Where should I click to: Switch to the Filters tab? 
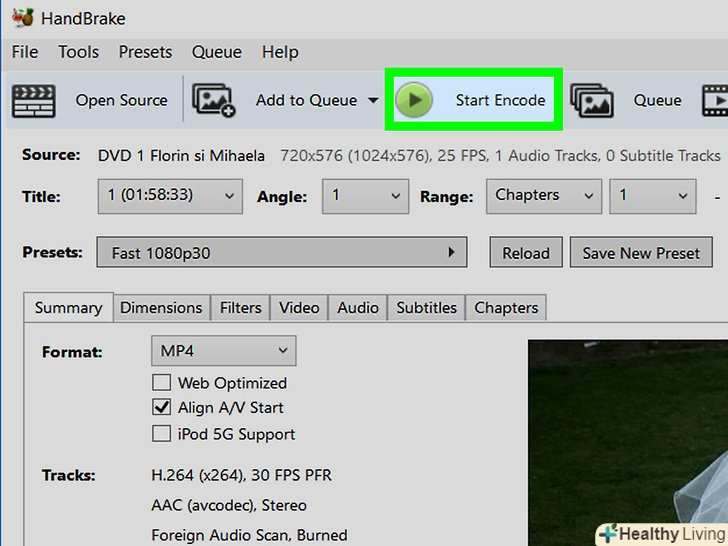click(x=240, y=308)
